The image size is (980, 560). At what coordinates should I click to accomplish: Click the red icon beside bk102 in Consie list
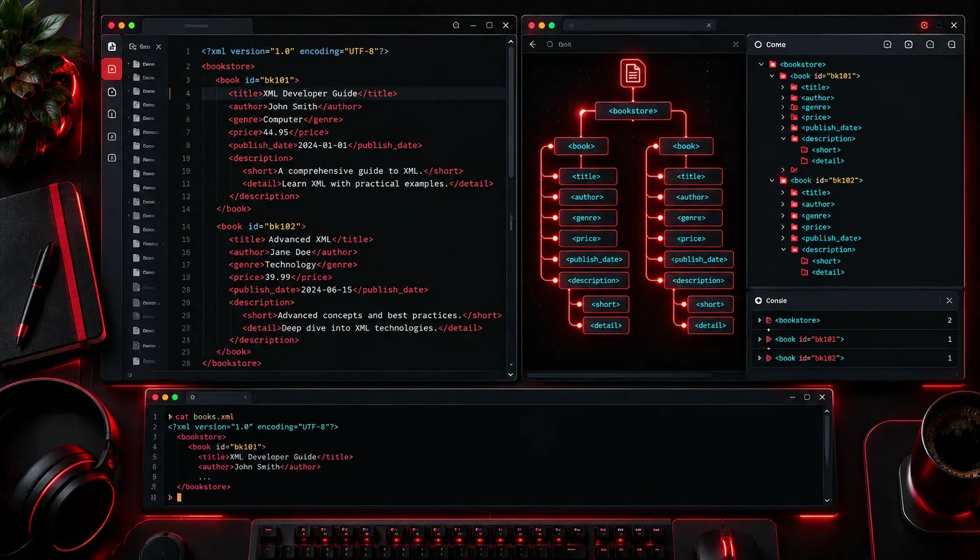pos(769,358)
